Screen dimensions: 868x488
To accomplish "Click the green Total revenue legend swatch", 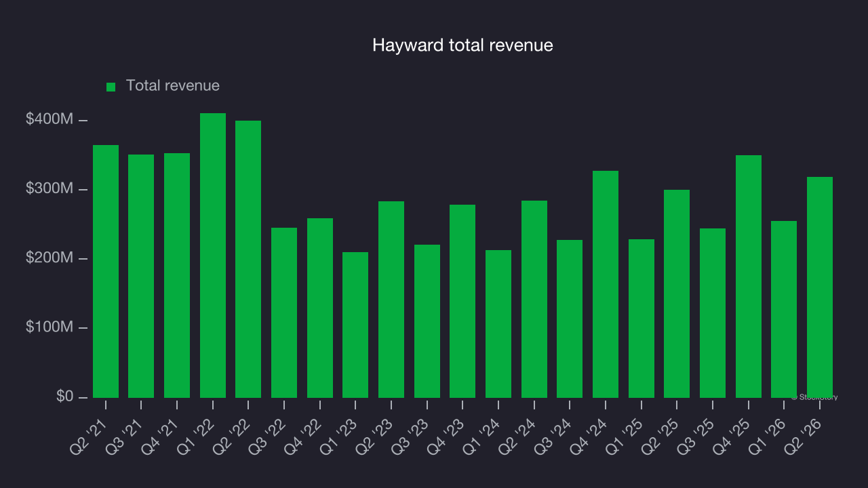I will (x=111, y=87).
